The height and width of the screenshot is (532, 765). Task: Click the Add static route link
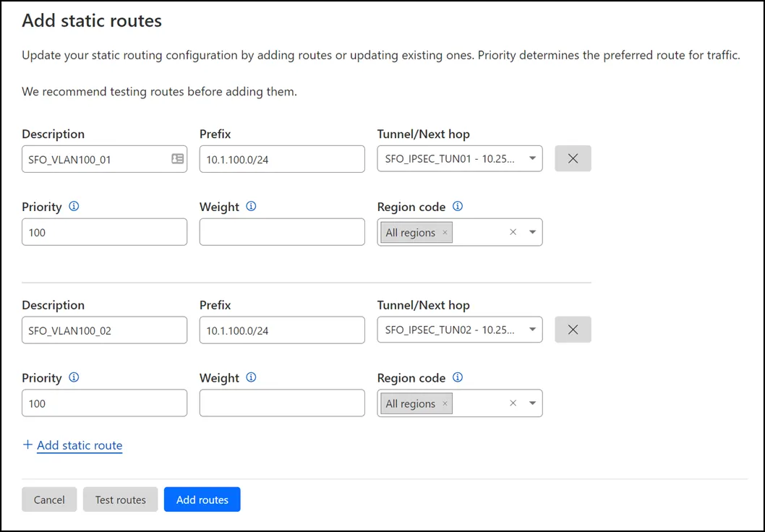pos(72,445)
